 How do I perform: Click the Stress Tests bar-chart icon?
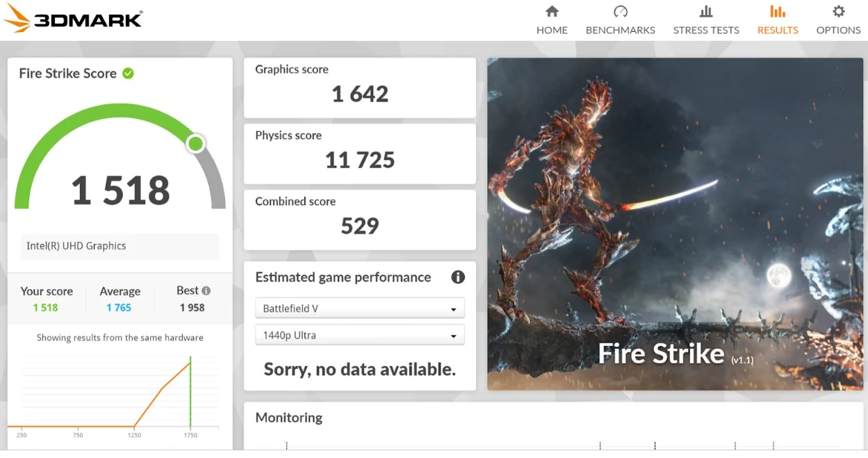(706, 11)
